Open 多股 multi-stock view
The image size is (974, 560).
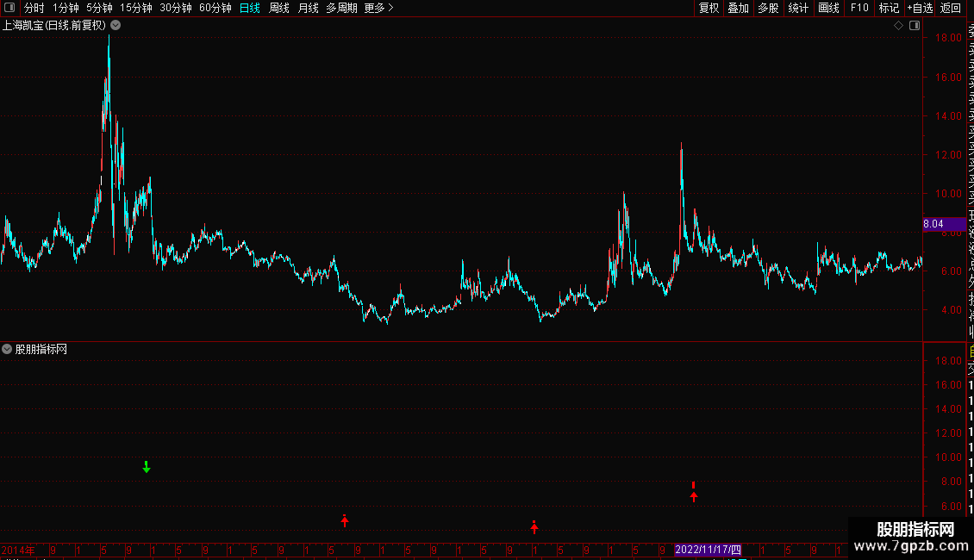point(768,8)
